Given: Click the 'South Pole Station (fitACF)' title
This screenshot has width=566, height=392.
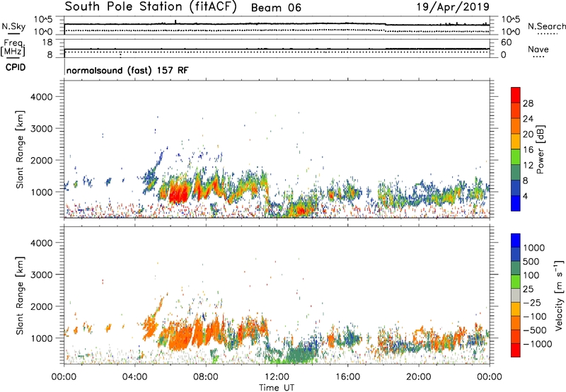Looking at the screenshot, I should tap(151, 7).
